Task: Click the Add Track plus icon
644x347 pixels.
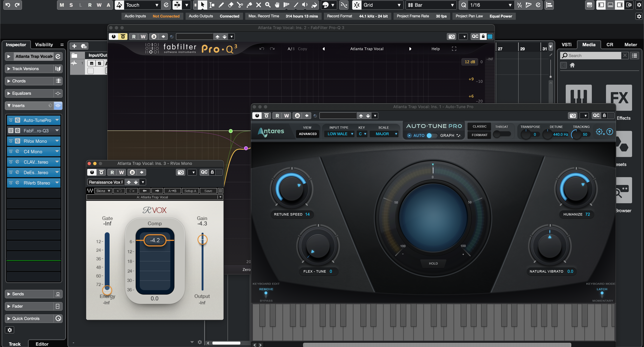Action: click(x=74, y=46)
